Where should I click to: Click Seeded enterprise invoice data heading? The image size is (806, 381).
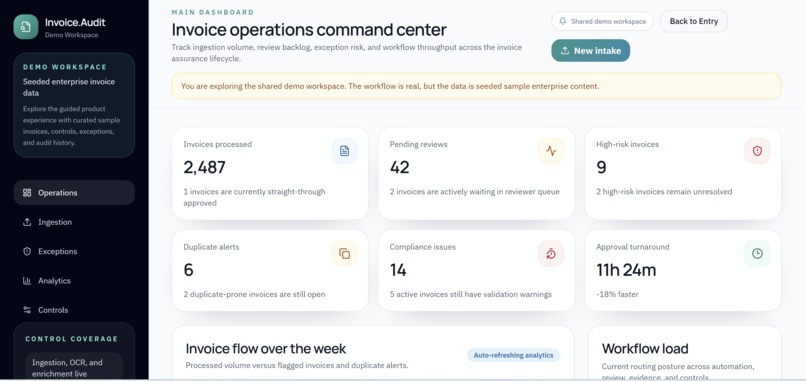coord(69,87)
